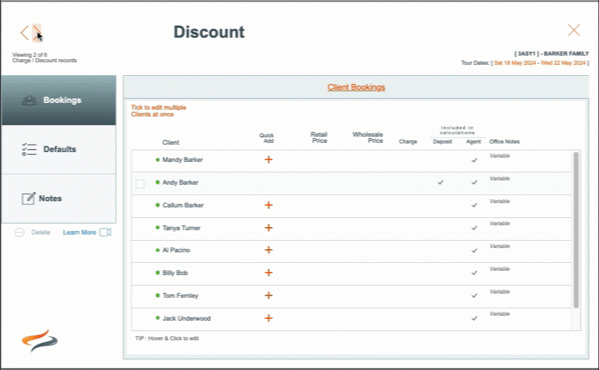The height and width of the screenshot is (370, 599).
Task: Toggle Agent checkmark for Mandy Barker
Action: point(474,160)
